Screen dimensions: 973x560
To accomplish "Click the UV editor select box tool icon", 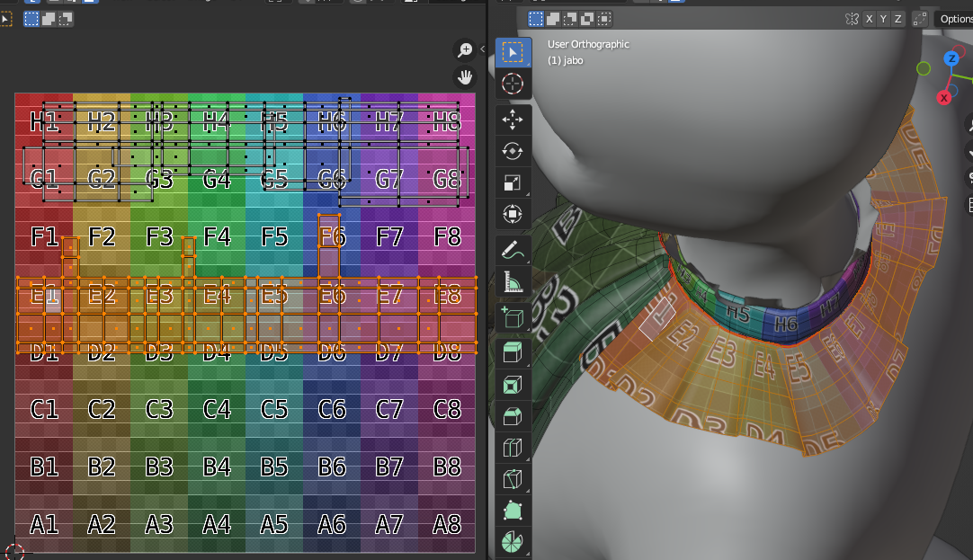I will [5, 19].
